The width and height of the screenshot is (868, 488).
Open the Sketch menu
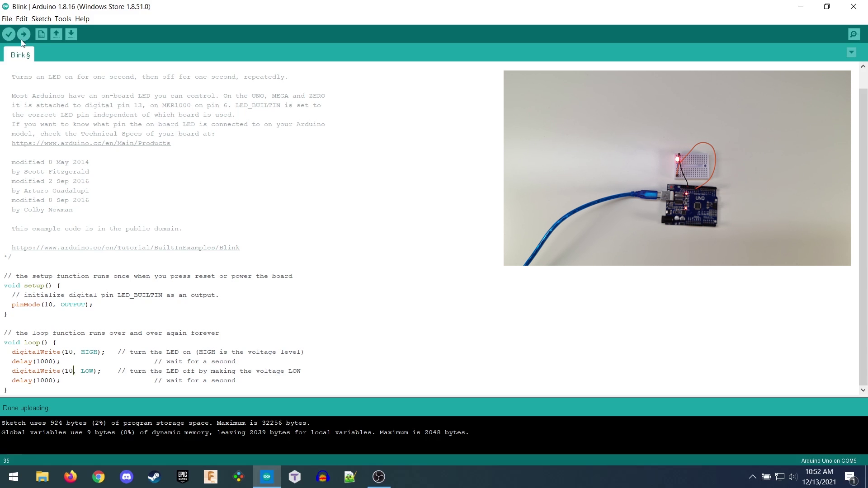(41, 19)
